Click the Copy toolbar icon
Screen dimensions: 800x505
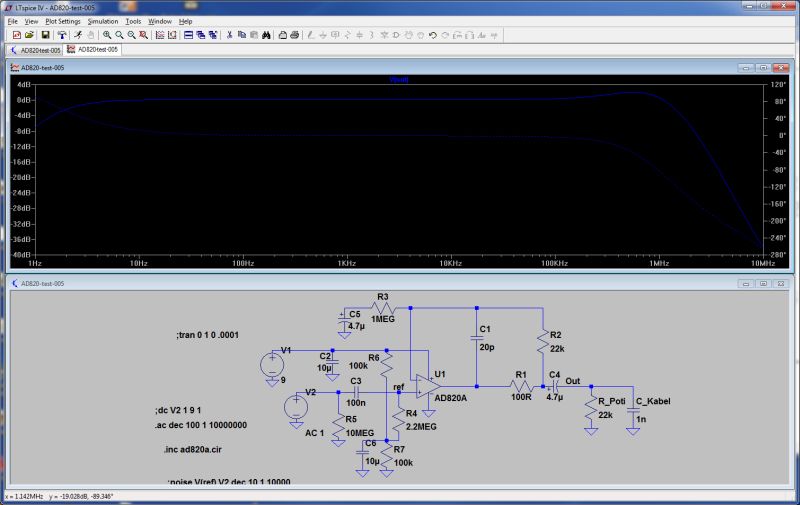tap(241, 35)
